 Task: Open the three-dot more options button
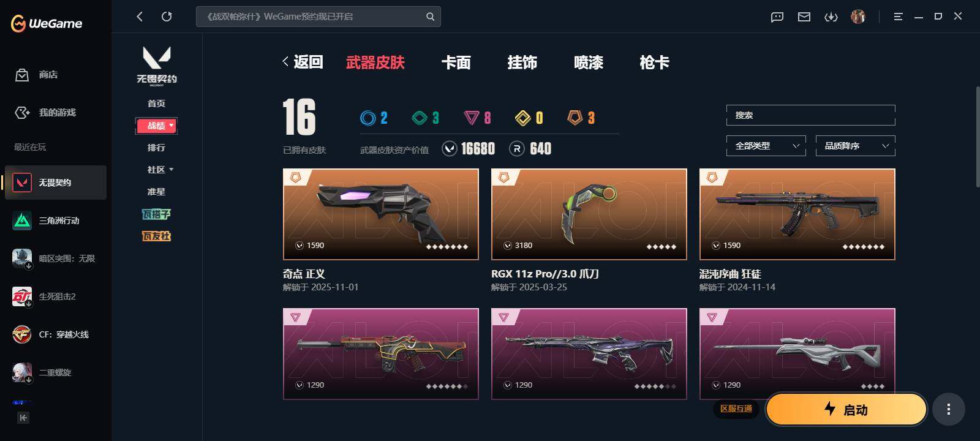click(949, 409)
